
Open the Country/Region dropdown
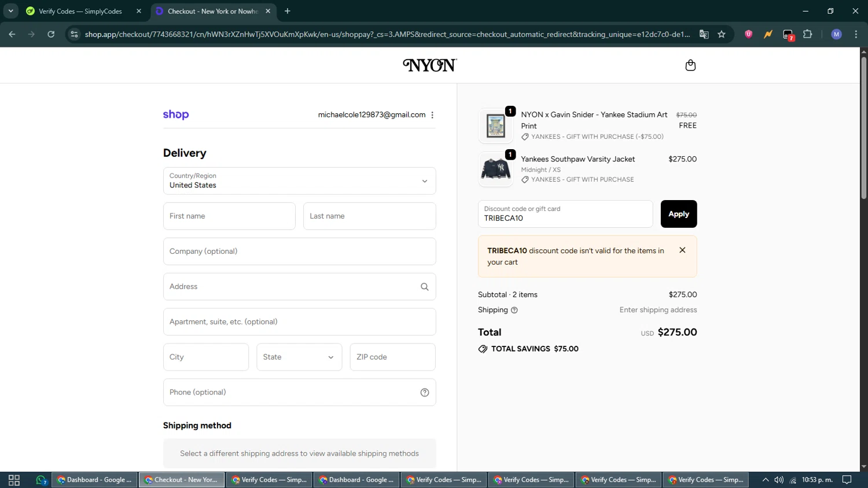click(299, 181)
